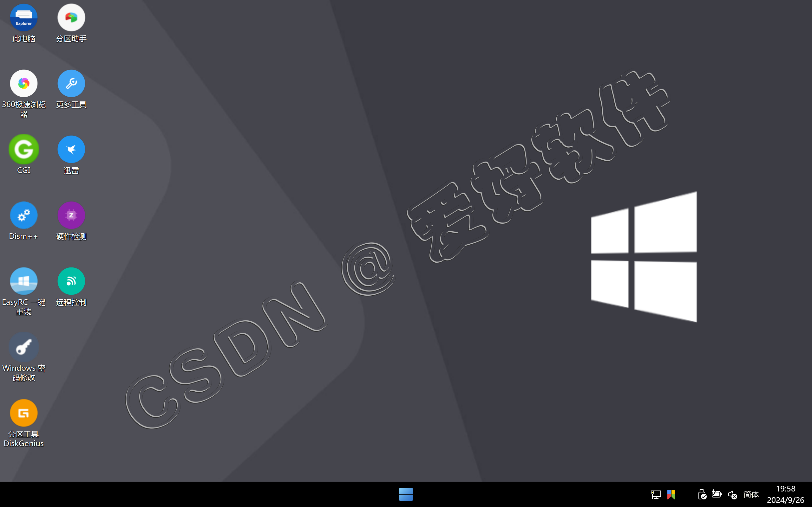The width and height of the screenshot is (812, 507).
Task: Open the Windows Start button
Action: click(x=406, y=494)
